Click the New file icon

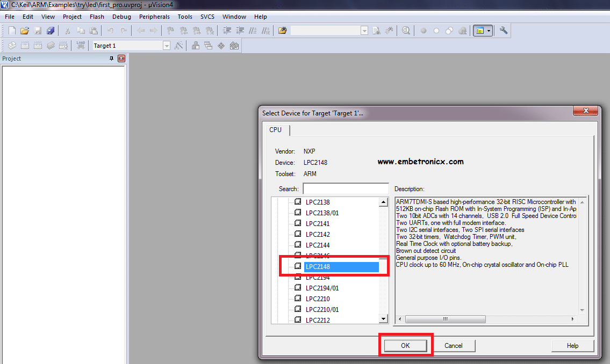[x=12, y=31]
